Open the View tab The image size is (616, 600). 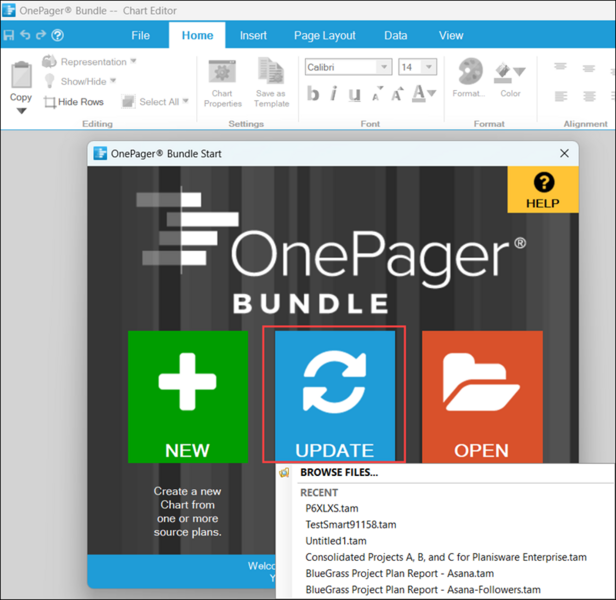[451, 35]
